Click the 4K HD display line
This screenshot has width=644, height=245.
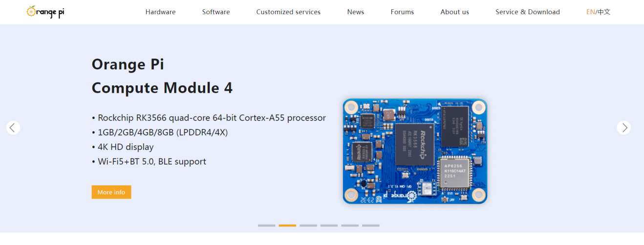pos(123,147)
